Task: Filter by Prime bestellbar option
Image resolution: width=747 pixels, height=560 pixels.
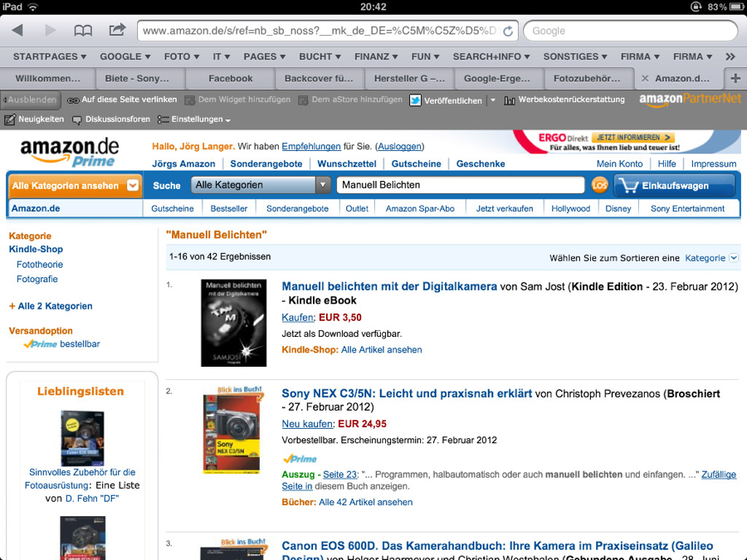Action: pos(62,343)
